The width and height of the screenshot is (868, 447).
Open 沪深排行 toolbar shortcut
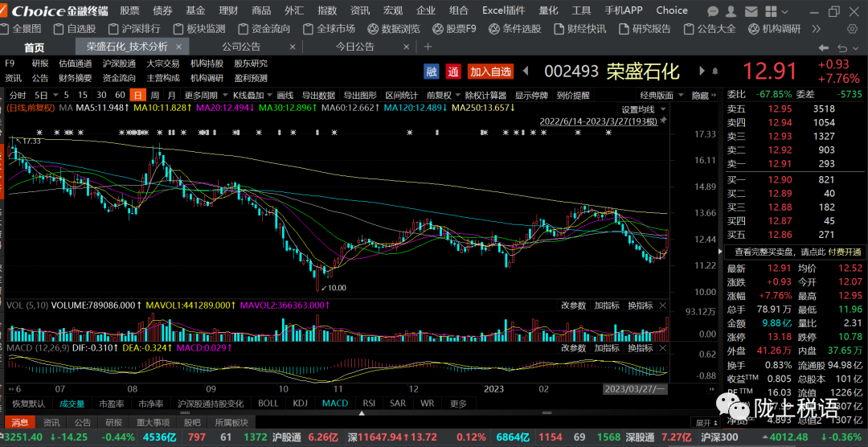pyautogui.click(x=134, y=29)
